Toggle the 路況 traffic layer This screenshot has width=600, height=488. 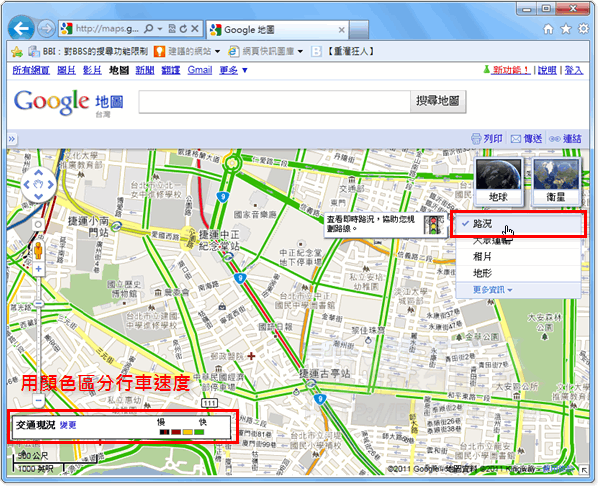pyautogui.click(x=518, y=225)
